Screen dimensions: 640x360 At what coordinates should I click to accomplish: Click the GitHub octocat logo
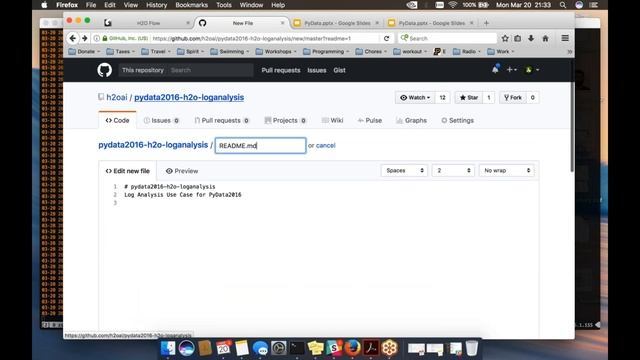[104, 70]
